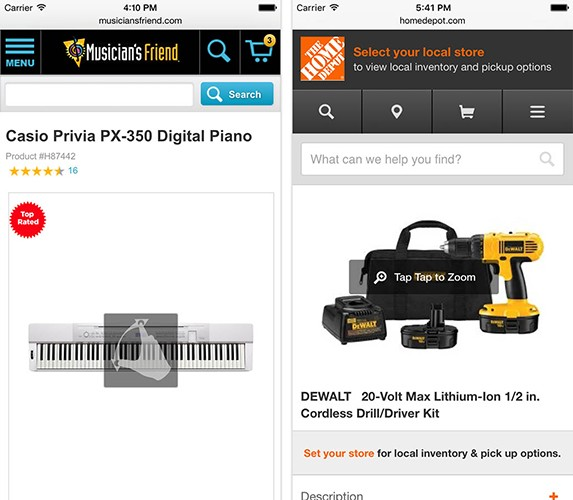
Task: Open the 16 reviews link
Action: (x=73, y=170)
